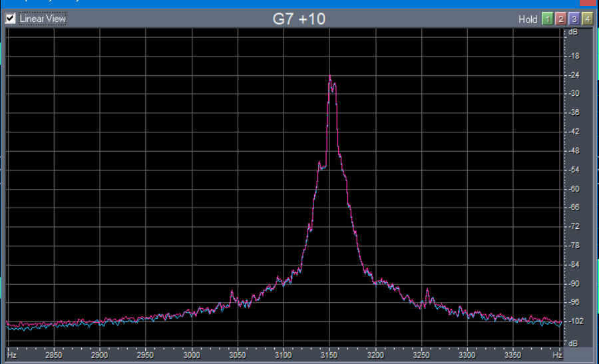Click the 2850 frequency axis label
The image size is (599, 364).
53,355
